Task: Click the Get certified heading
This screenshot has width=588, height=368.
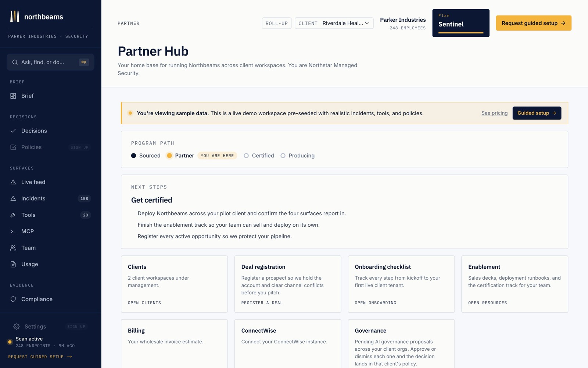Action: (152, 200)
